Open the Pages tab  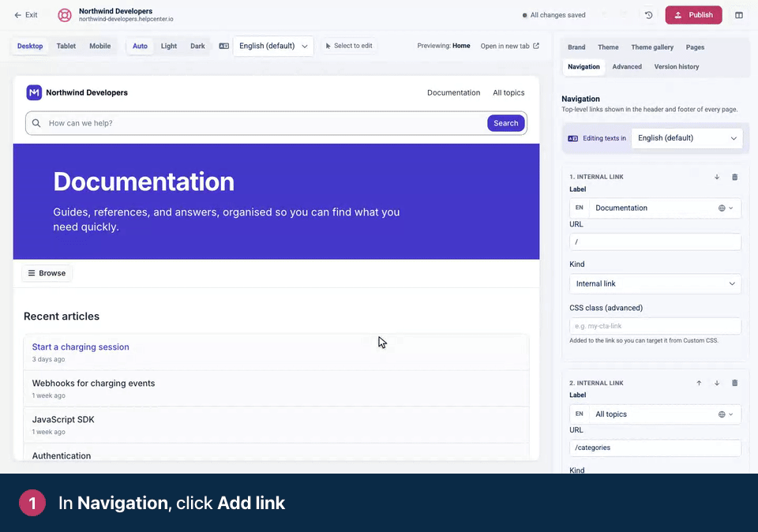(695, 47)
